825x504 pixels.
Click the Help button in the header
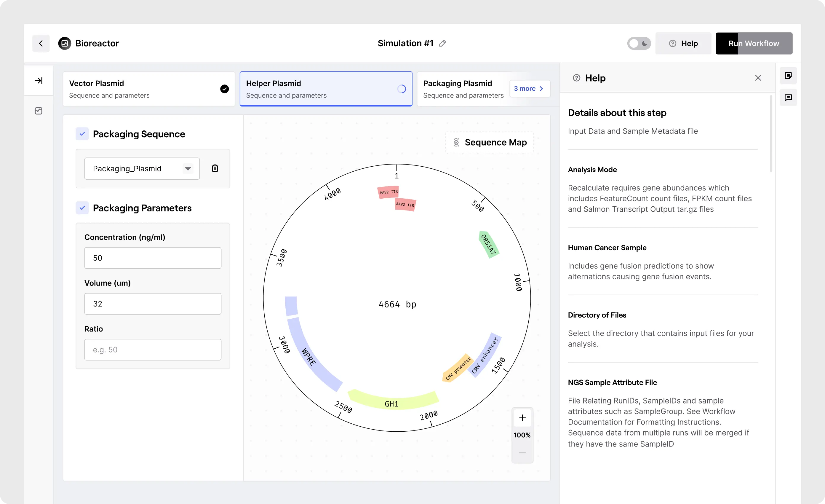[683, 43]
